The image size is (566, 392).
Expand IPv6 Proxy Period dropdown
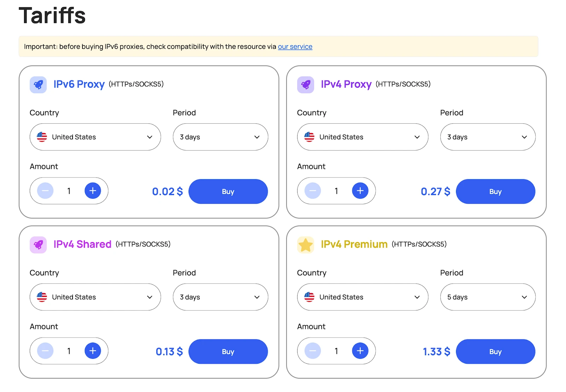[x=220, y=137]
